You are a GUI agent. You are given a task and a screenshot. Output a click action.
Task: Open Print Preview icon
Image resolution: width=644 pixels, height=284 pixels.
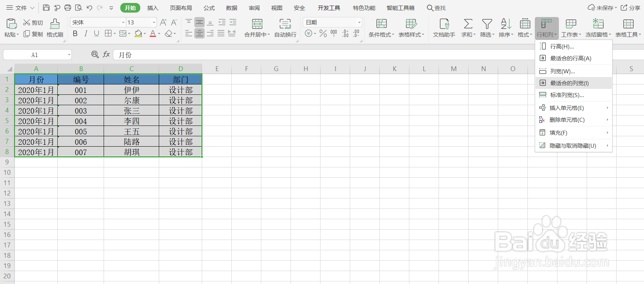click(78, 8)
